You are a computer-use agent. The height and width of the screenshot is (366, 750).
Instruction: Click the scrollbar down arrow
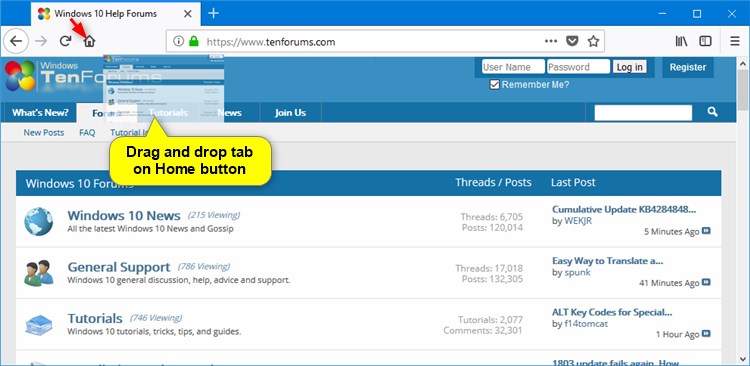[x=743, y=360]
